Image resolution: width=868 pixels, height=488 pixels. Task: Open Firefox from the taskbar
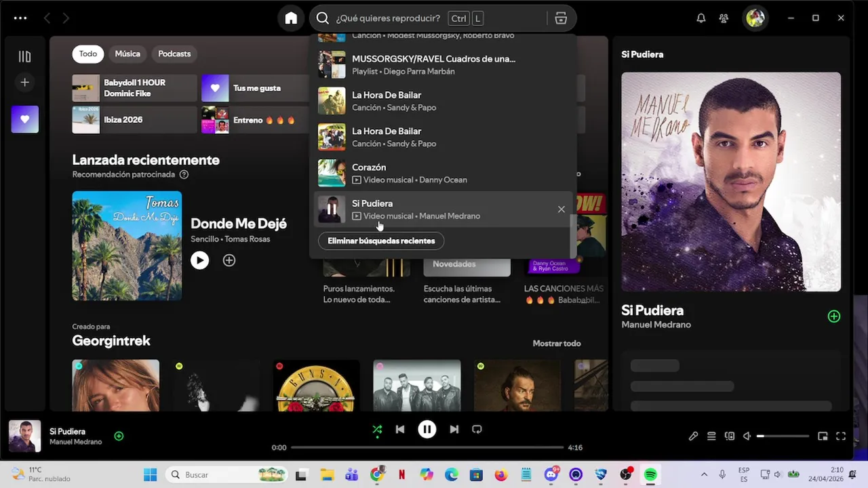click(501, 474)
